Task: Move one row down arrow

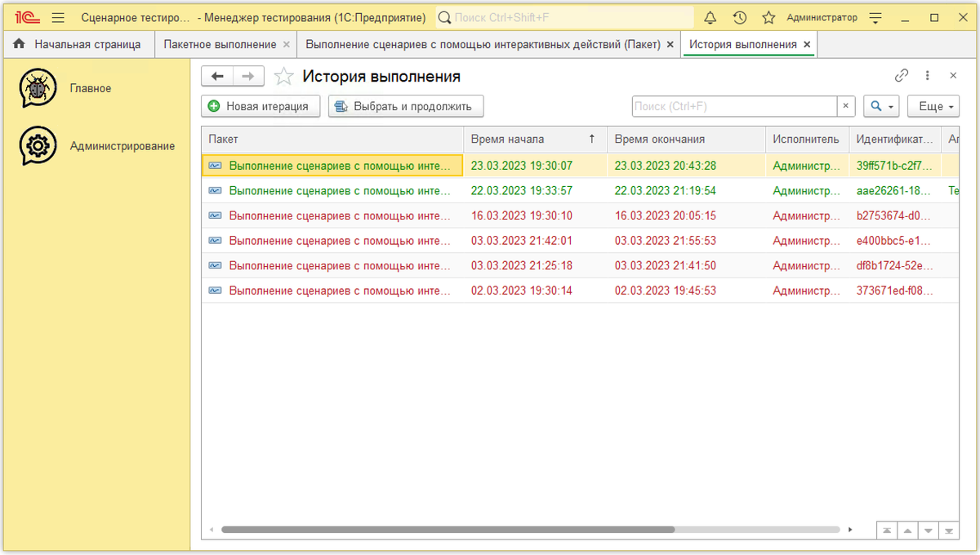Action: coord(928,531)
